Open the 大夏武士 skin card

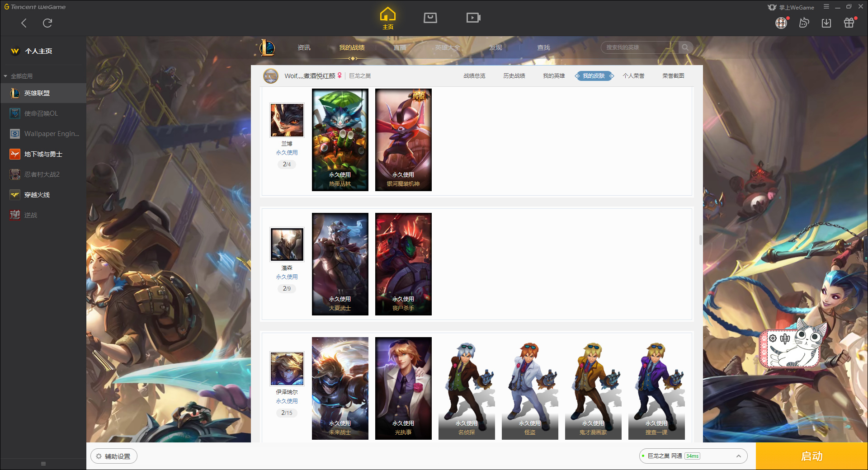[x=340, y=264]
